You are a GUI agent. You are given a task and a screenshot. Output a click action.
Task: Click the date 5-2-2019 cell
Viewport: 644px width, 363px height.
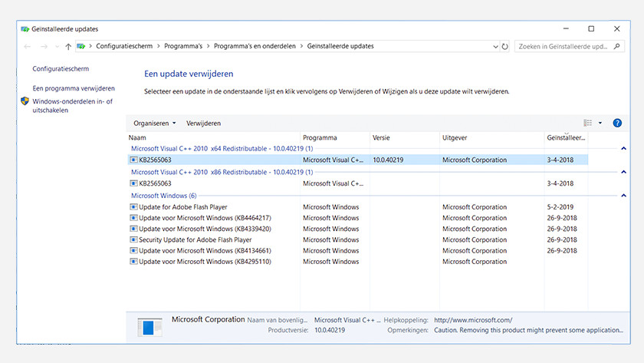coord(560,206)
